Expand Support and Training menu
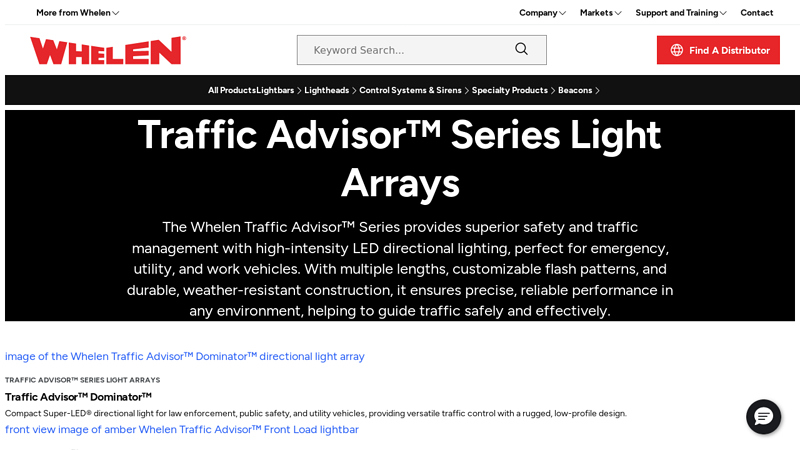Image resolution: width=800 pixels, height=450 pixels. coord(681,13)
